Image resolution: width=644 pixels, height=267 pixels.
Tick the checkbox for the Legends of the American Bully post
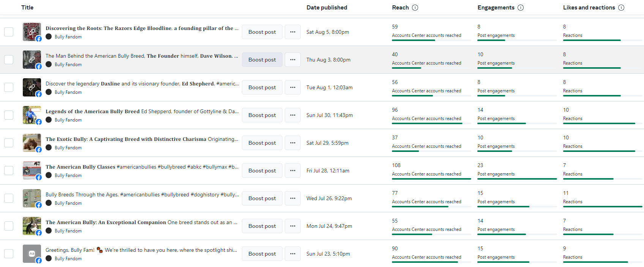pyautogui.click(x=9, y=115)
